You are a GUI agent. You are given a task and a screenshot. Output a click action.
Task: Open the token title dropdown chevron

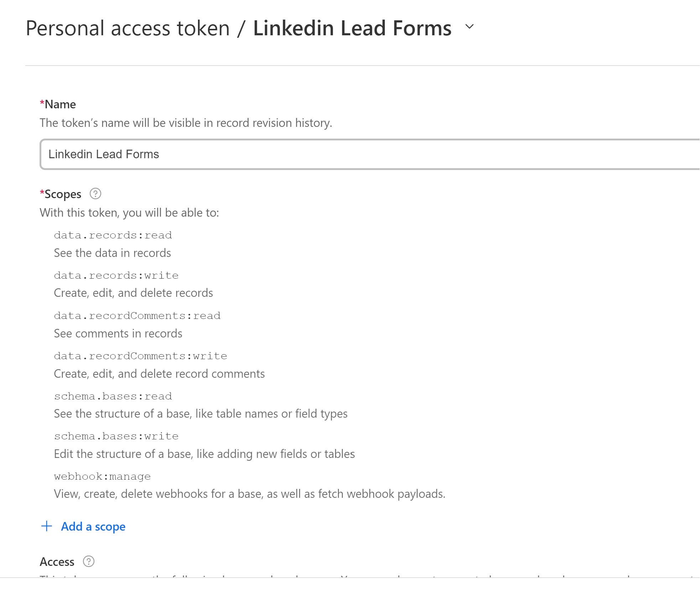point(470,27)
